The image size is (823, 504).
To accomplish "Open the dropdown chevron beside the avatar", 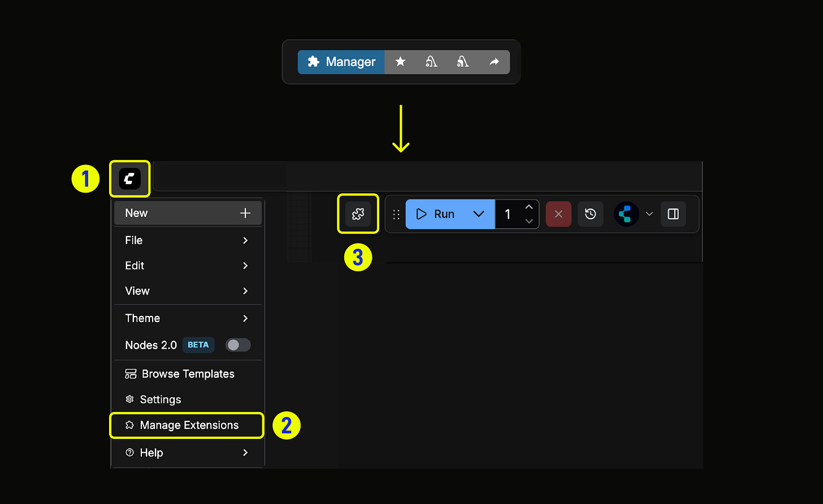I will point(649,214).
